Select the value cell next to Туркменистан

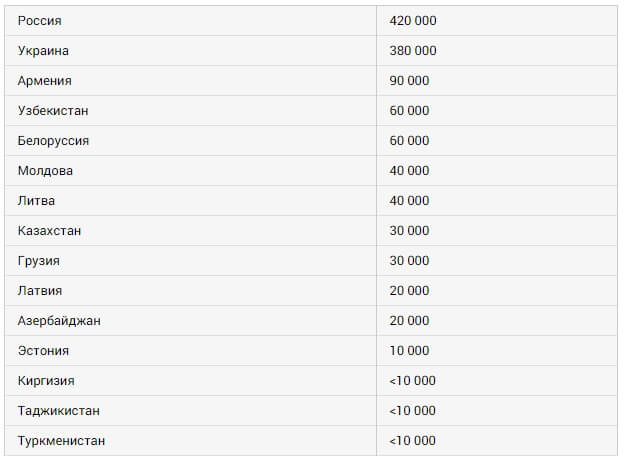[413, 441]
